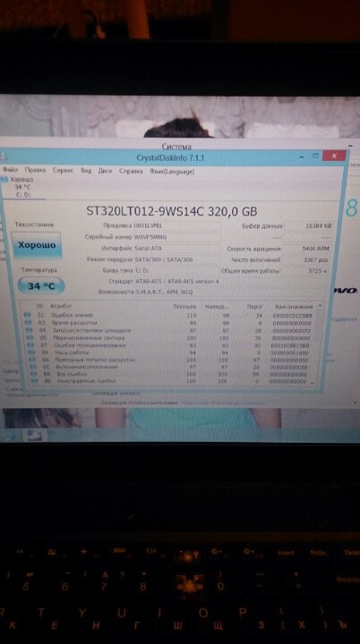
Task: Open the Правка menu
Action: (x=36, y=170)
